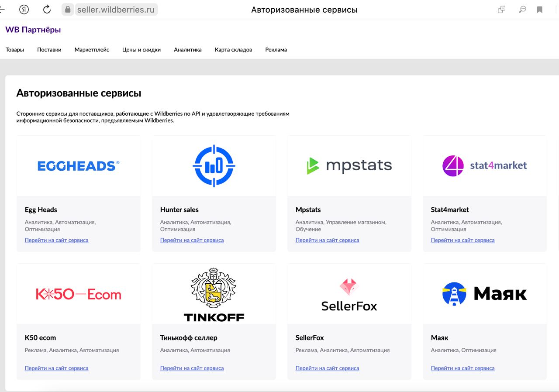Click the seller.wildberries.ru address field
This screenshot has height=392, width=559.
click(116, 10)
